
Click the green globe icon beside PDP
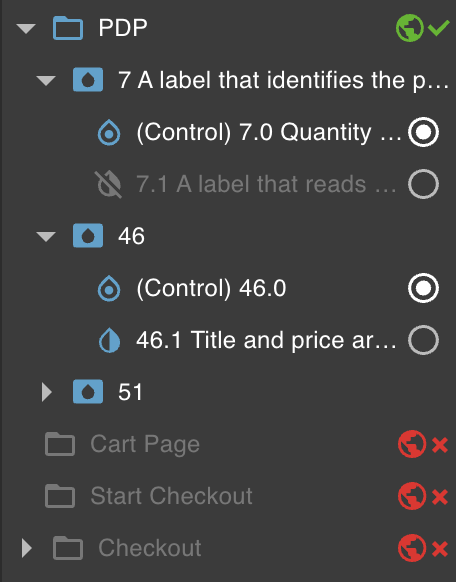(410, 28)
